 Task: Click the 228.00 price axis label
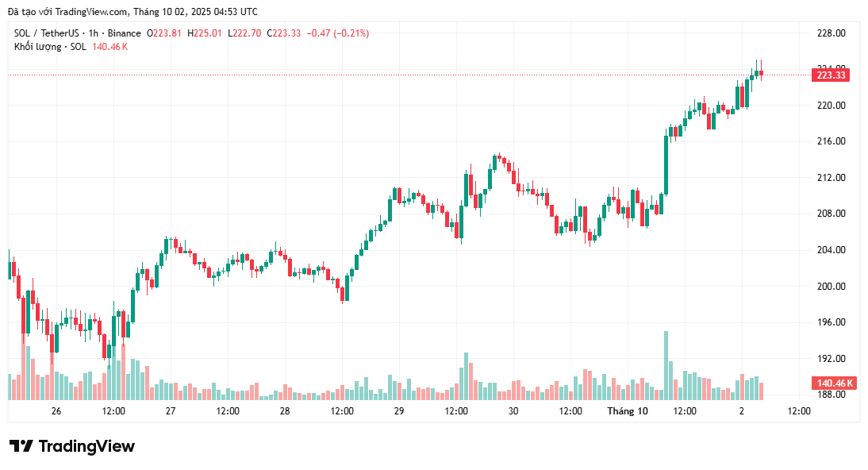coord(832,33)
